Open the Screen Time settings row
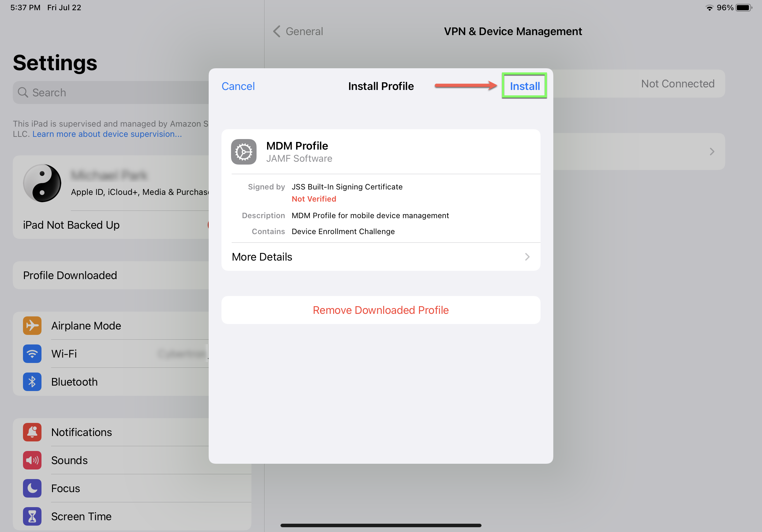 pos(132,516)
